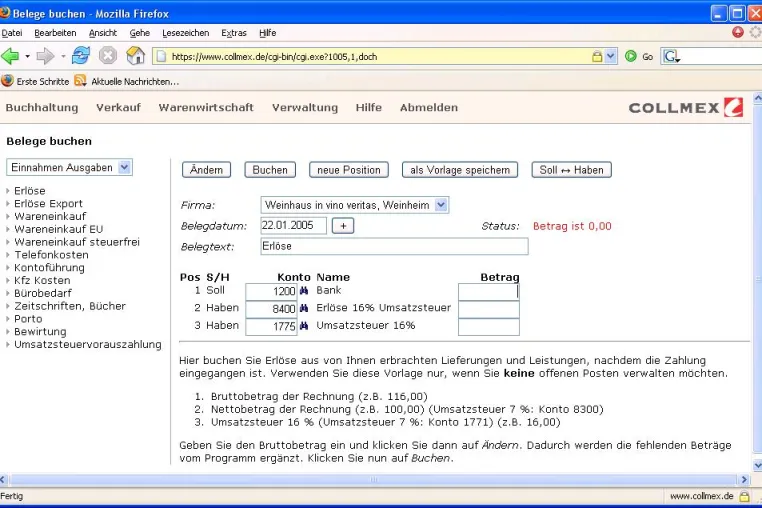The image size is (762, 508).
Task: Select the Umsatzsteuervorauszahlung template
Action: tap(87, 344)
